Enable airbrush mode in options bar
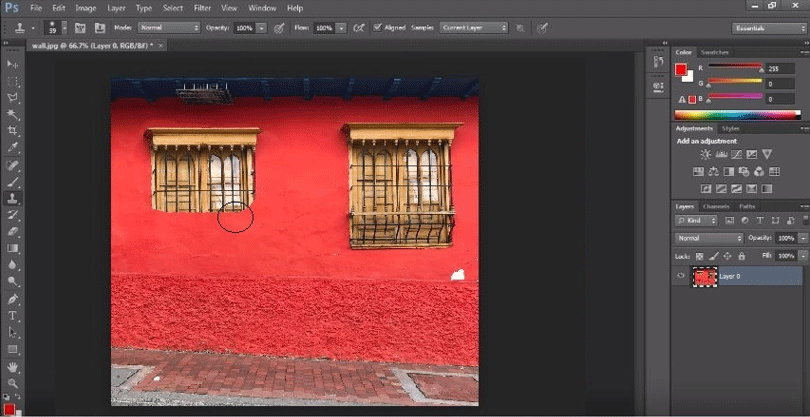 pyautogui.click(x=358, y=28)
